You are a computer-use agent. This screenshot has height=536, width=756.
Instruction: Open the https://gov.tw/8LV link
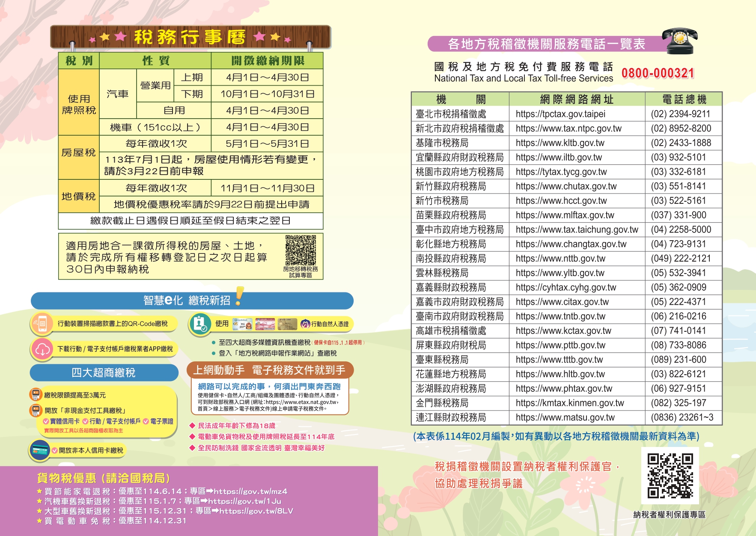[256, 511]
